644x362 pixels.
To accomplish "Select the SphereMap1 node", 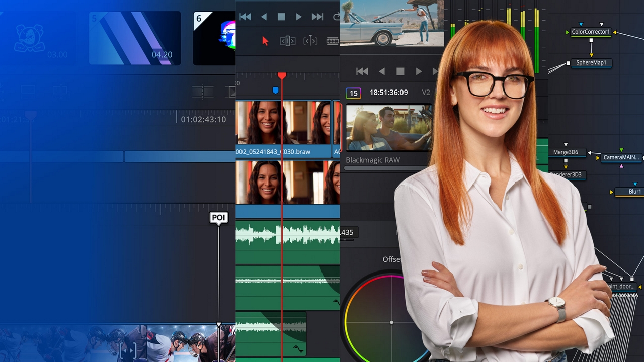I will (592, 63).
